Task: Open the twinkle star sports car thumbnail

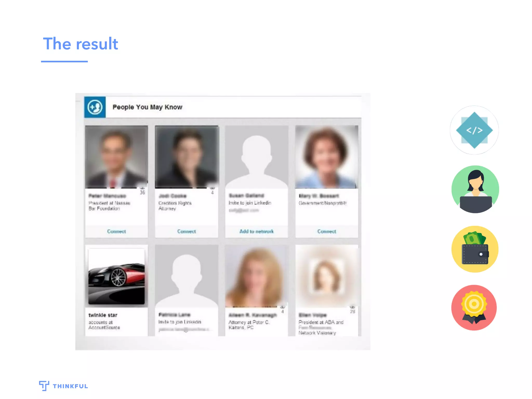Action: click(116, 276)
